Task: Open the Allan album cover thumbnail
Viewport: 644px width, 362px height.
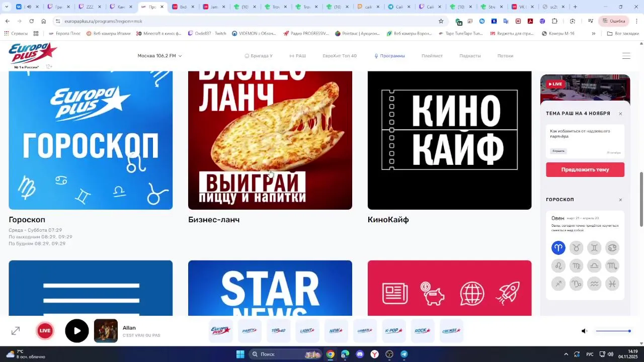Action: (x=106, y=331)
